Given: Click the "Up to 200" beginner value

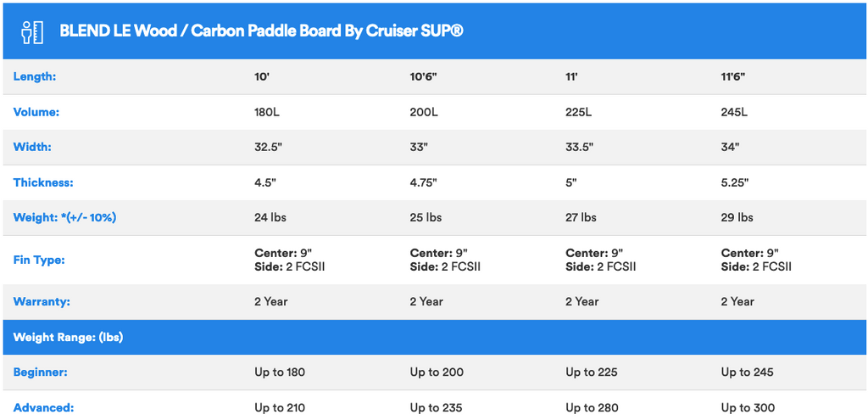Looking at the screenshot, I should point(436,372).
